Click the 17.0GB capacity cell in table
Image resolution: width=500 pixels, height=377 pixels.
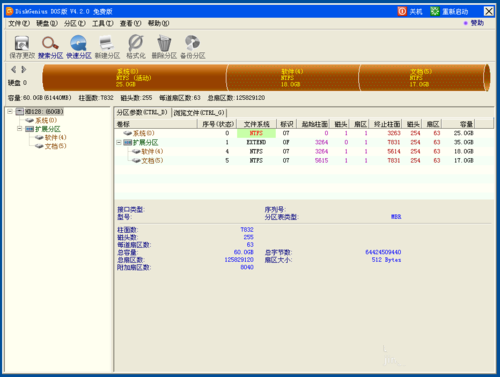pyautogui.click(x=463, y=160)
